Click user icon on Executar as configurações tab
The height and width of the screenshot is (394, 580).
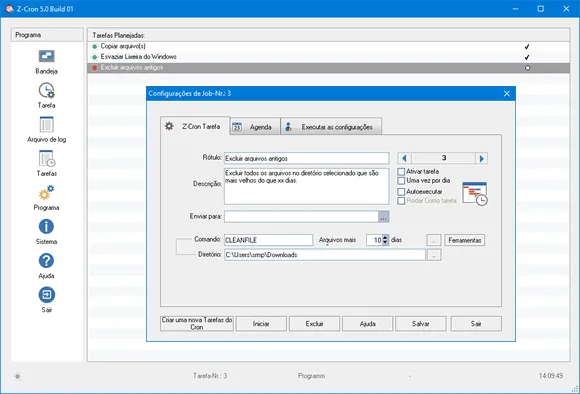[x=289, y=127]
